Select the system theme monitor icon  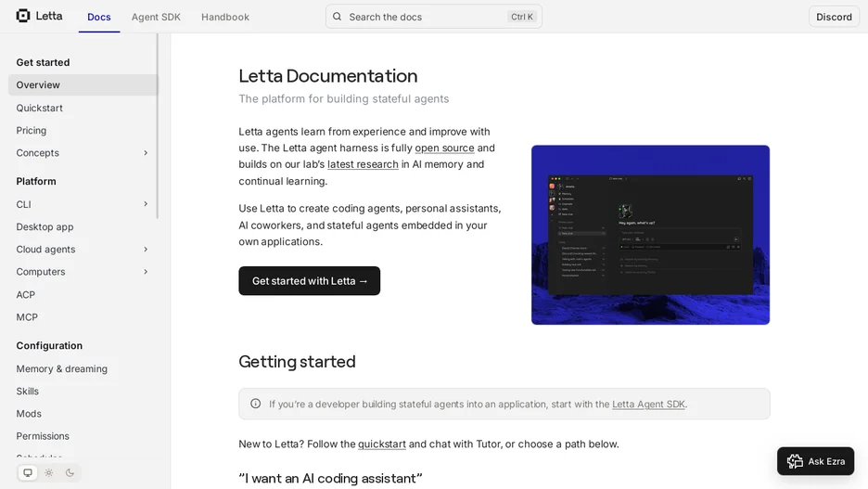28,473
